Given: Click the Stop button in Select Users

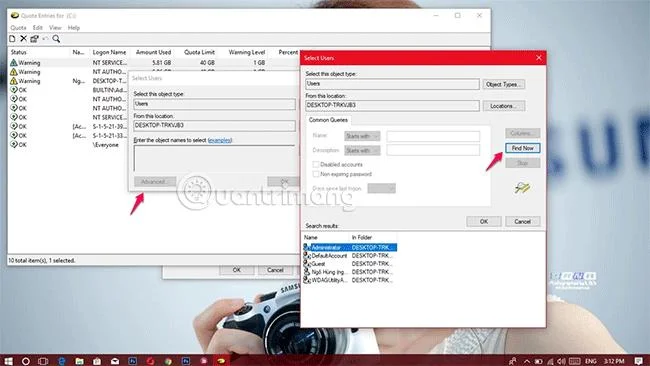Looking at the screenshot, I should coord(522,163).
